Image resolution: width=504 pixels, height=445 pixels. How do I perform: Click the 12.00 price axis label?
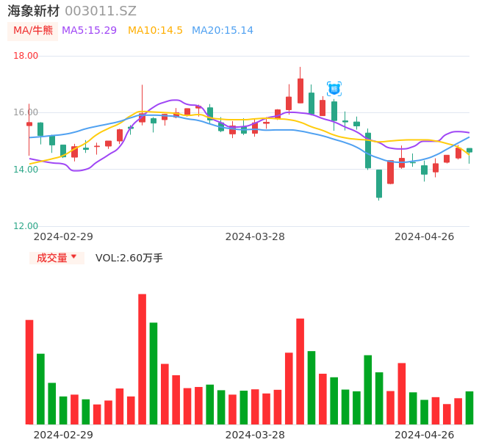click(x=26, y=226)
